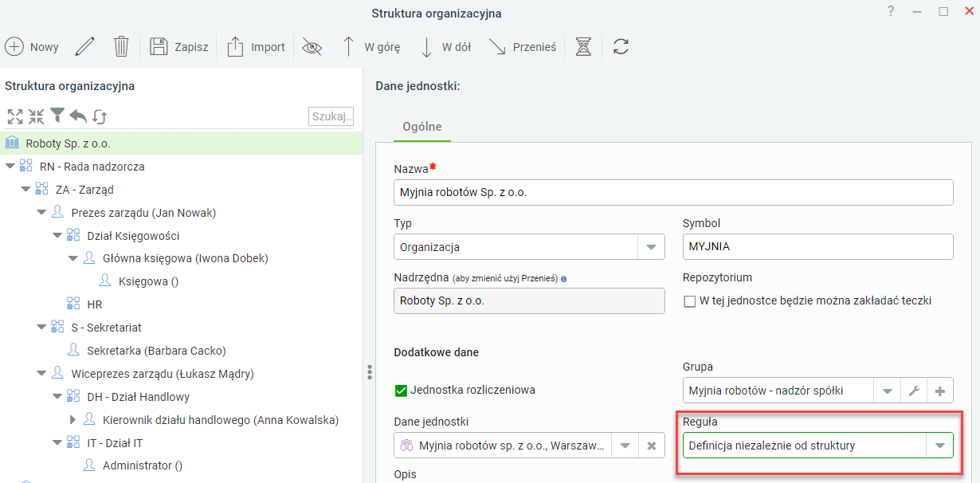Click the Przenieś move button
Viewport: 980px width, 483px height.
[522, 47]
